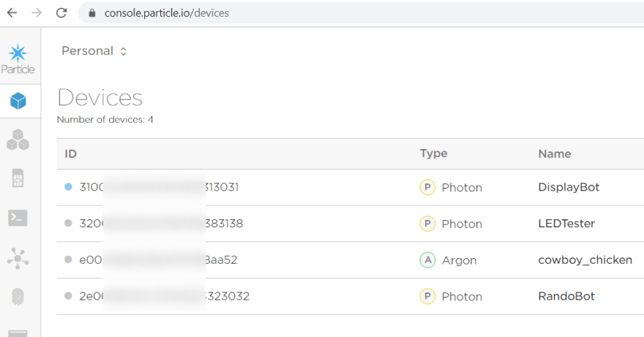Sort devices by Type column header

(433, 154)
